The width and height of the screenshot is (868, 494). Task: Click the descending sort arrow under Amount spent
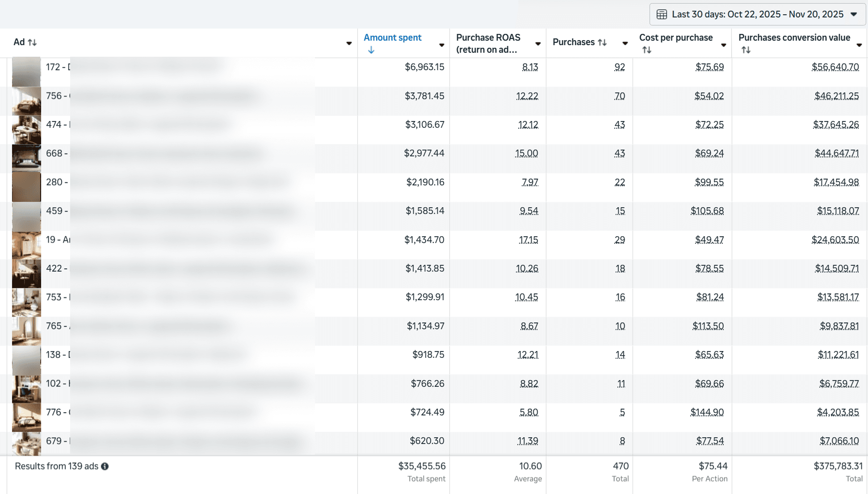(x=371, y=50)
